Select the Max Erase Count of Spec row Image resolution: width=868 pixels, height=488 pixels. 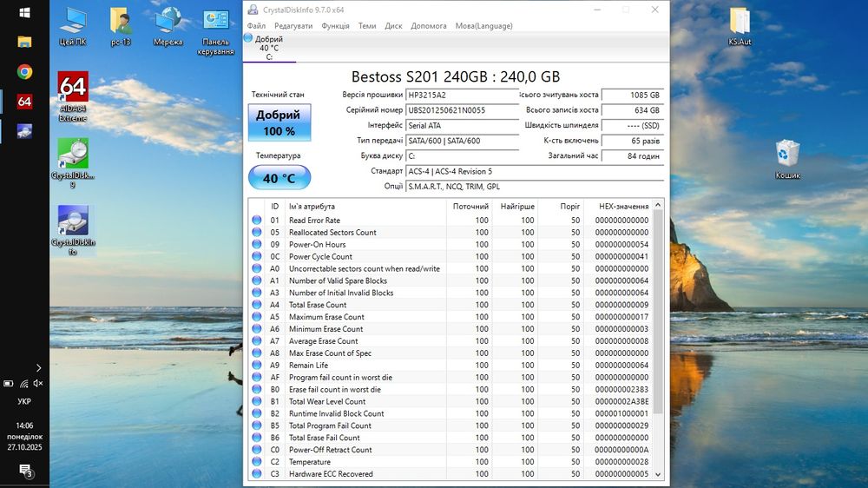tap(450, 353)
